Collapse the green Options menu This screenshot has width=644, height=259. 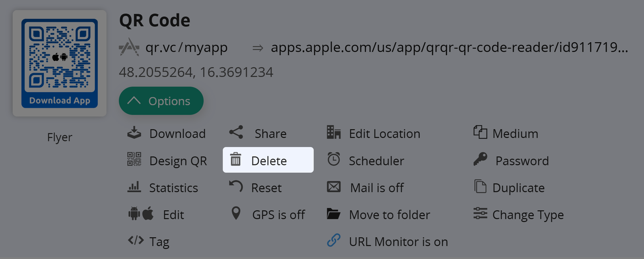161,101
